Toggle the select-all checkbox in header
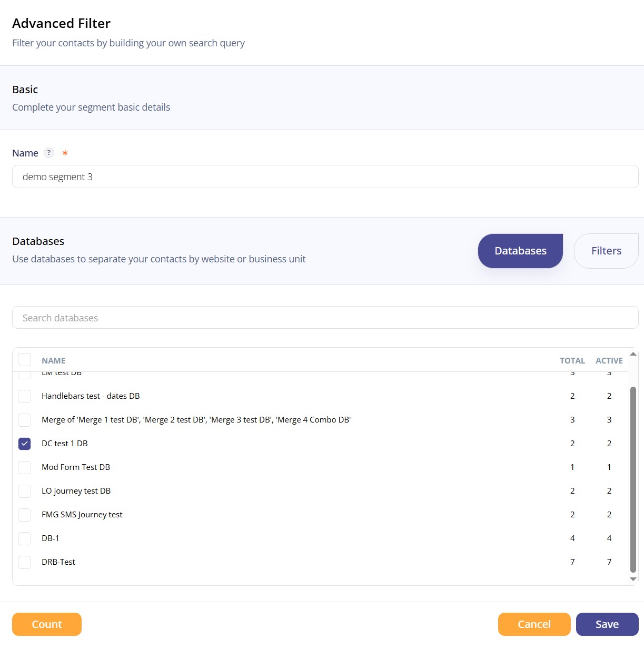Image resolution: width=644 pixels, height=648 pixels. [25, 360]
